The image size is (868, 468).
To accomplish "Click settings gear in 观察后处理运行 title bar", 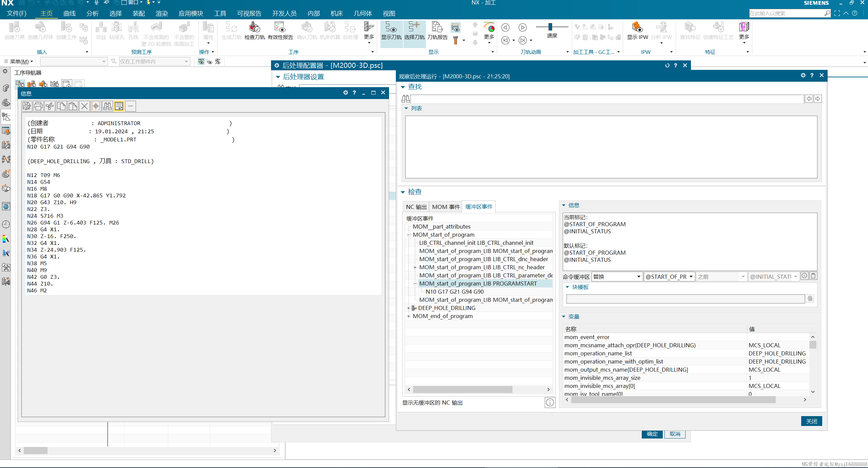I will [803, 75].
